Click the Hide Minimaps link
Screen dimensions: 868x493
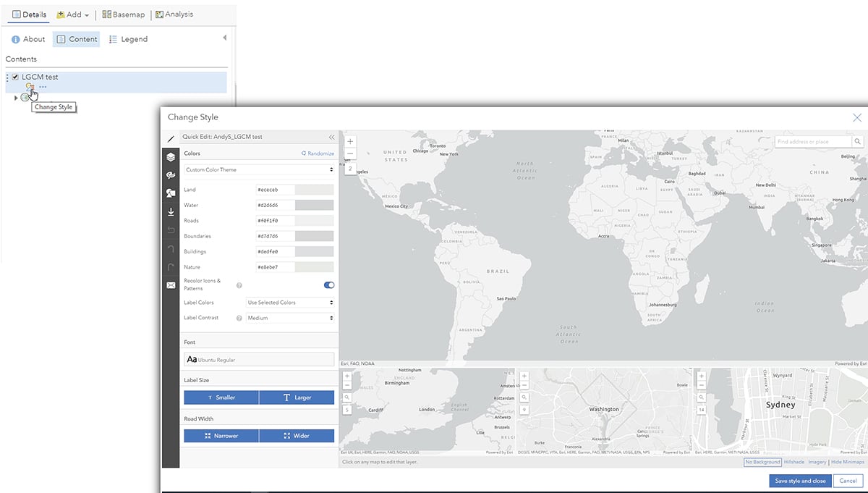point(848,462)
